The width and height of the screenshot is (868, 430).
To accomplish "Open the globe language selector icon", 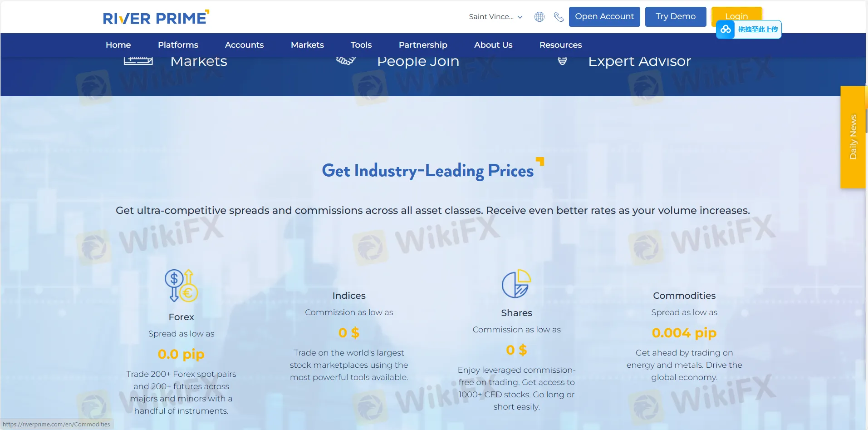I will tap(539, 17).
